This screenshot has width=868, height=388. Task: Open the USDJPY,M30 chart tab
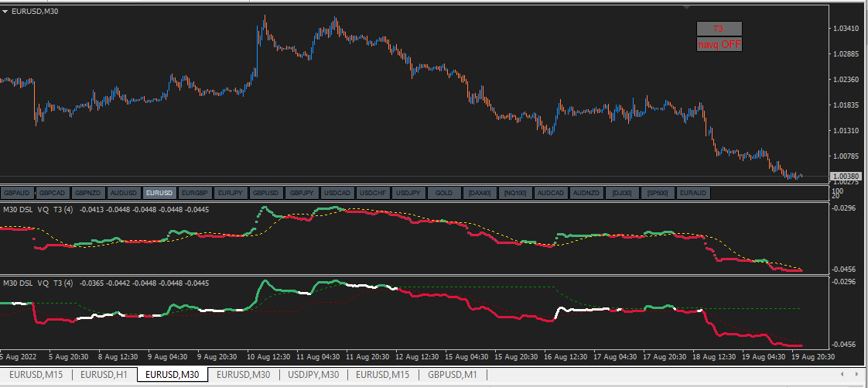point(313,375)
